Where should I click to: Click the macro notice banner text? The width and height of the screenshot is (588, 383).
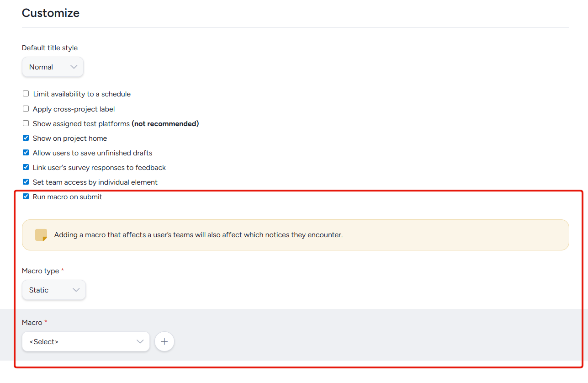point(198,235)
